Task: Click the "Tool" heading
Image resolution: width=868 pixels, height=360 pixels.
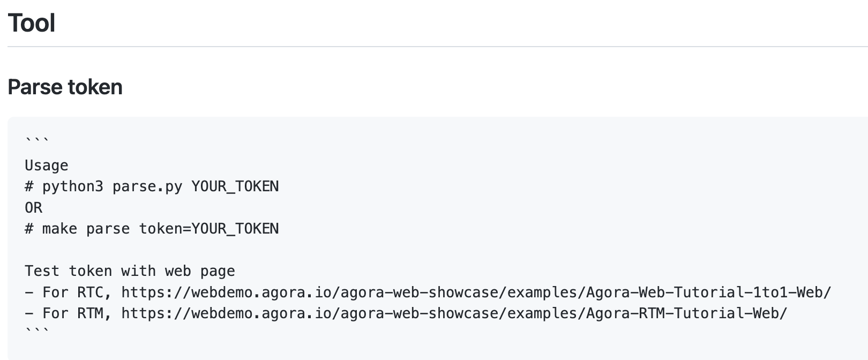Action: click(x=32, y=23)
